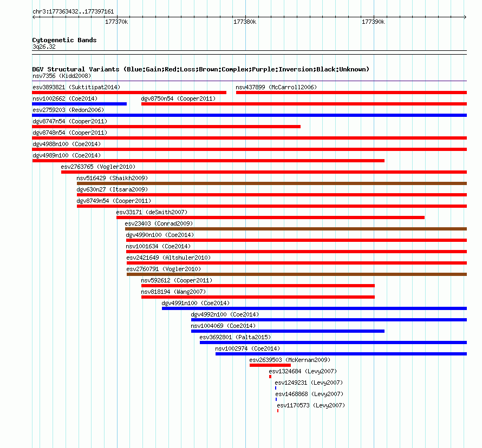The width and height of the screenshot is (482, 448).
Task: Select the dgv8748n54 (Cooper2011) label
Action: (x=70, y=133)
